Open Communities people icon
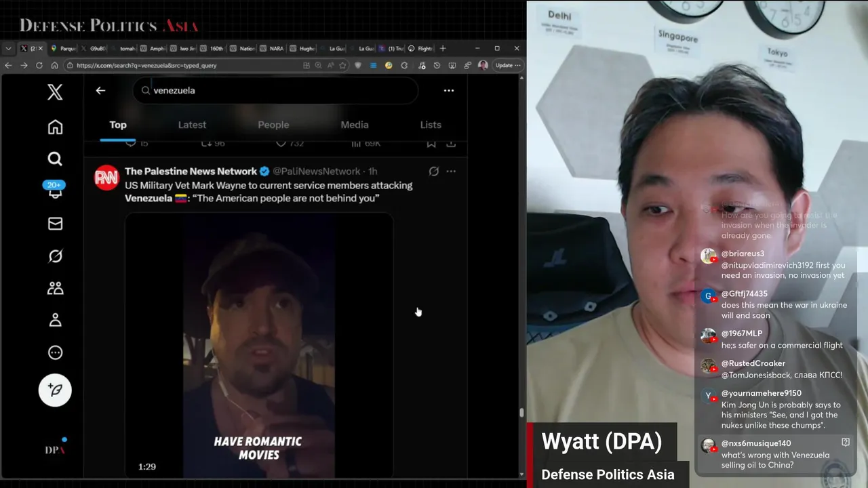This screenshot has height=488, width=868. (55, 288)
